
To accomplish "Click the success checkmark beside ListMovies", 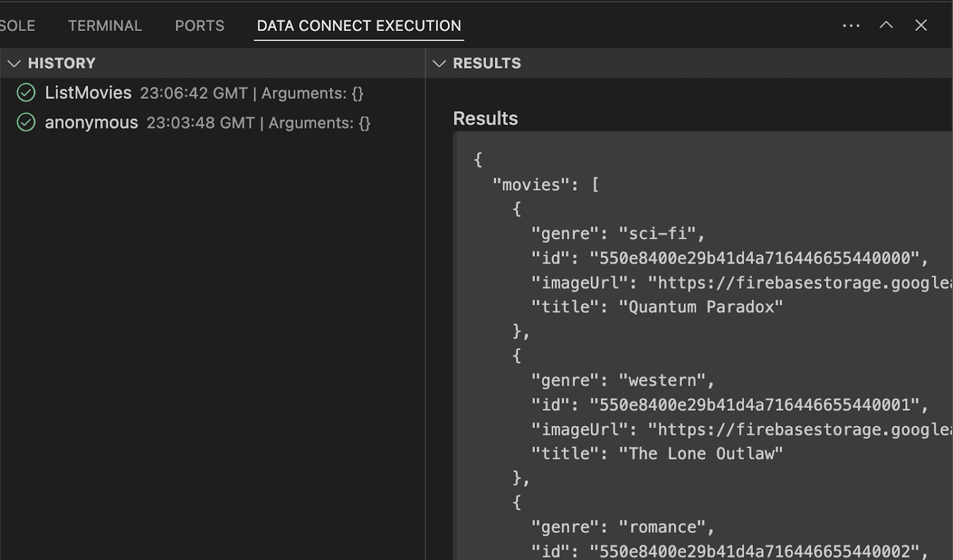I will (26, 93).
